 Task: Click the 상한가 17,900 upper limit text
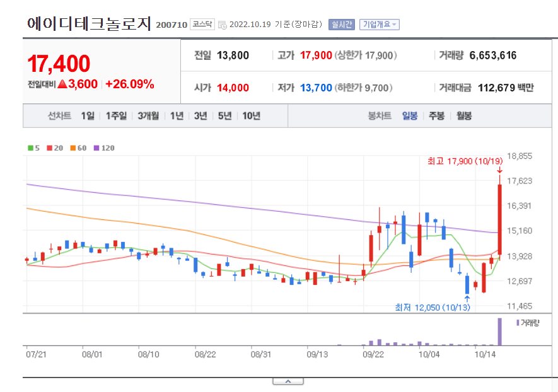(366, 55)
